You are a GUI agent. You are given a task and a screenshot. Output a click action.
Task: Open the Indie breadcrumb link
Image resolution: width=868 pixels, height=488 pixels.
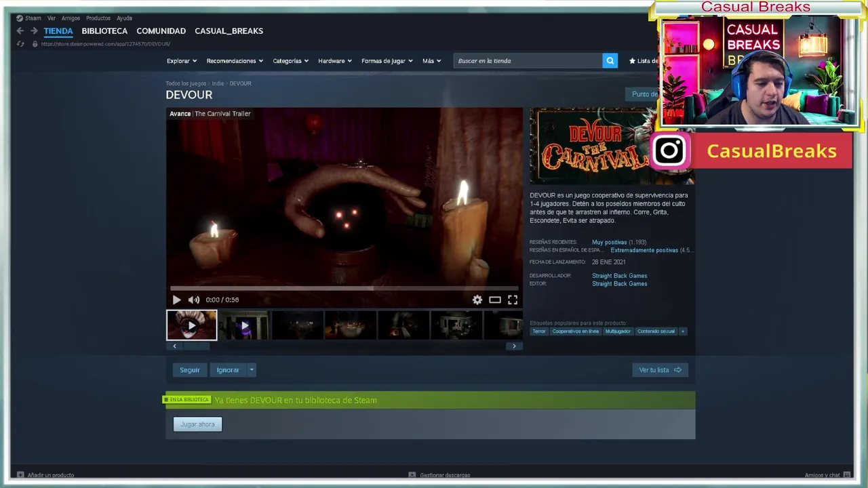[x=218, y=83]
